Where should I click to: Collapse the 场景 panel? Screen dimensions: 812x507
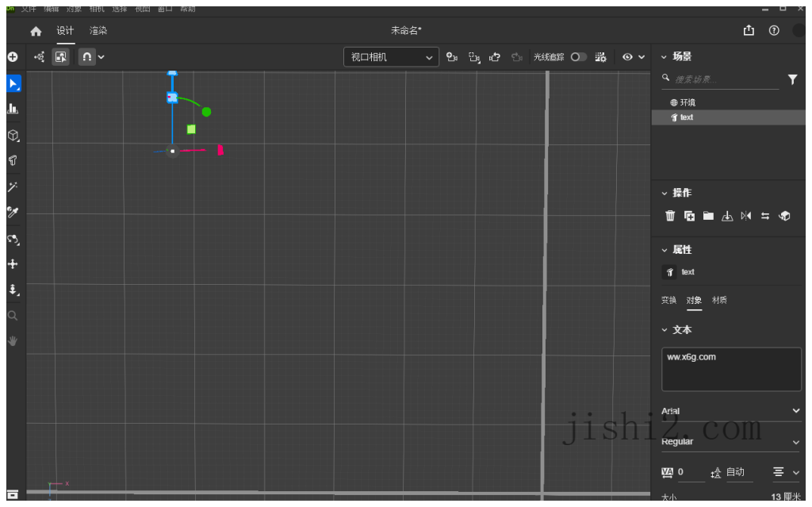(664, 57)
